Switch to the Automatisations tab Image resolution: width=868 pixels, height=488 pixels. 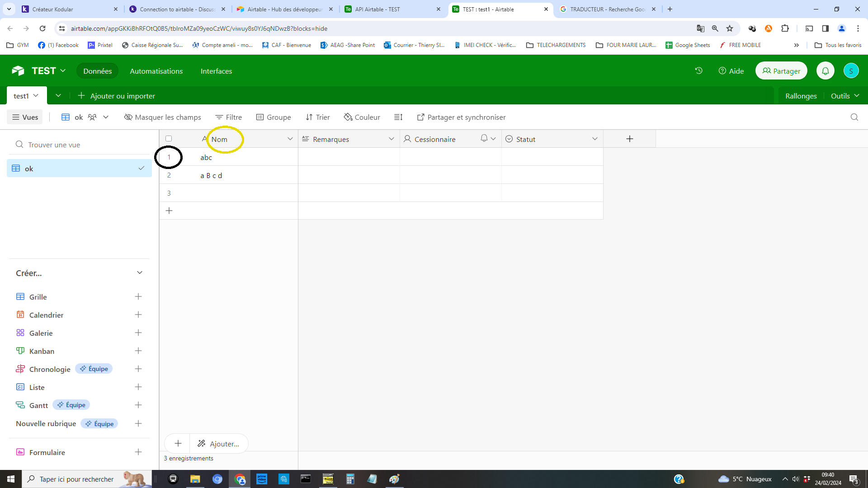[x=156, y=71]
